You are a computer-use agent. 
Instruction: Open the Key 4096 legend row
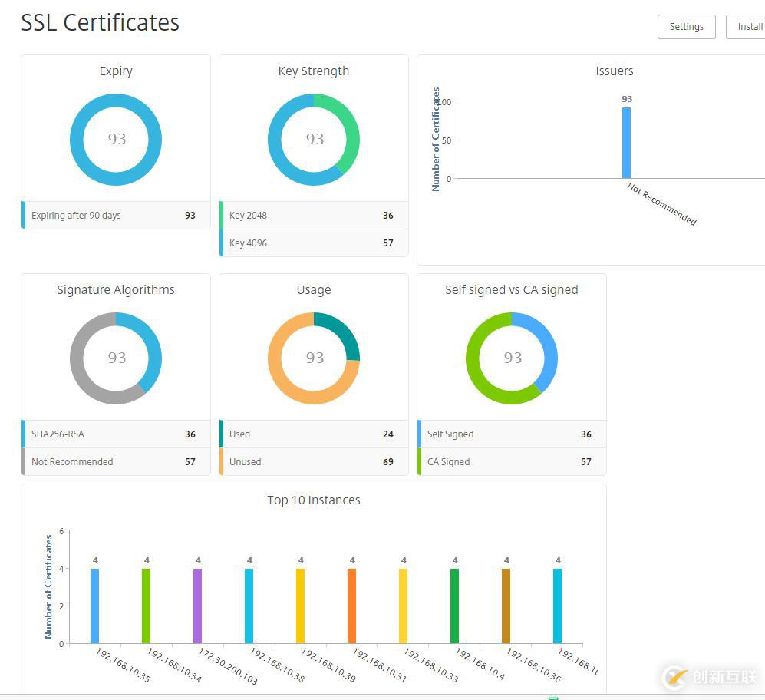[313, 243]
